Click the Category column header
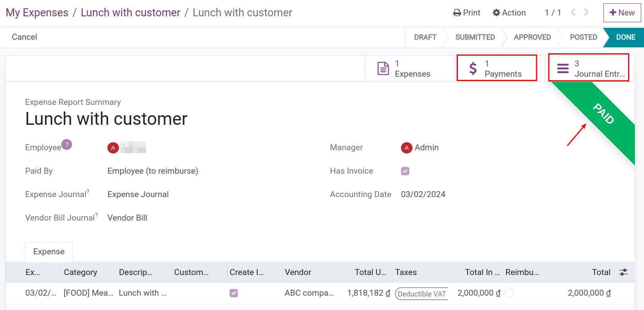This screenshot has width=644, height=310. 89,272
